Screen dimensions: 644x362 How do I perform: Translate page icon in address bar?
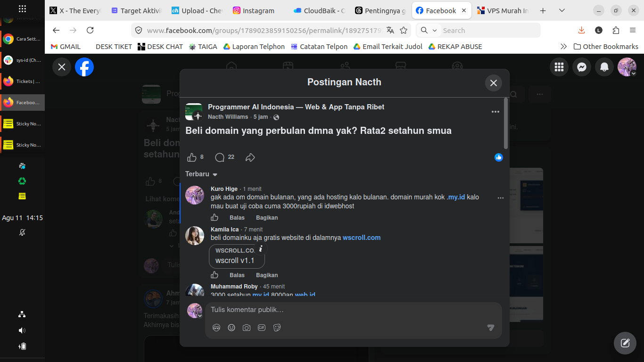tap(390, 30)
